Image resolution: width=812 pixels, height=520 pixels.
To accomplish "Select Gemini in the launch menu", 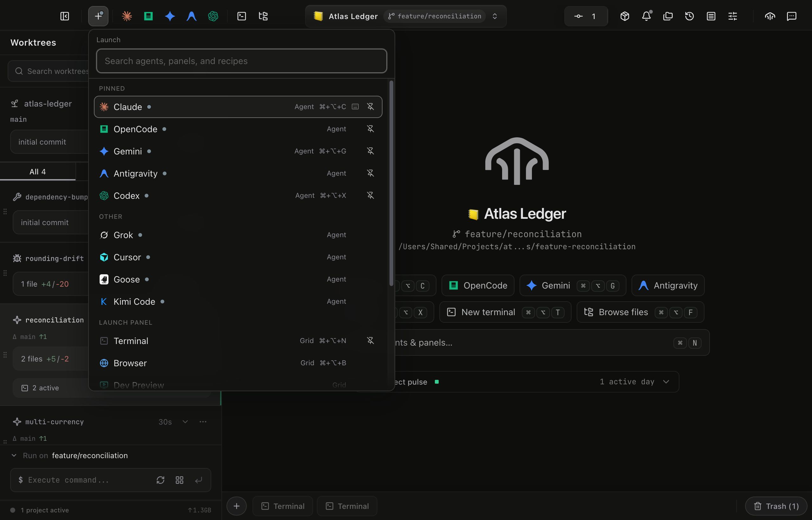I will click(238, 151).
